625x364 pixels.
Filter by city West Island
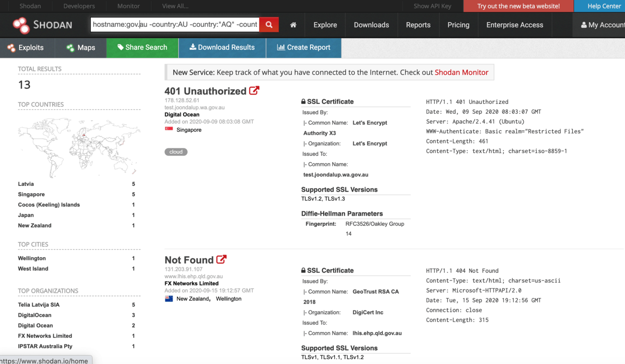pos(33,269)
